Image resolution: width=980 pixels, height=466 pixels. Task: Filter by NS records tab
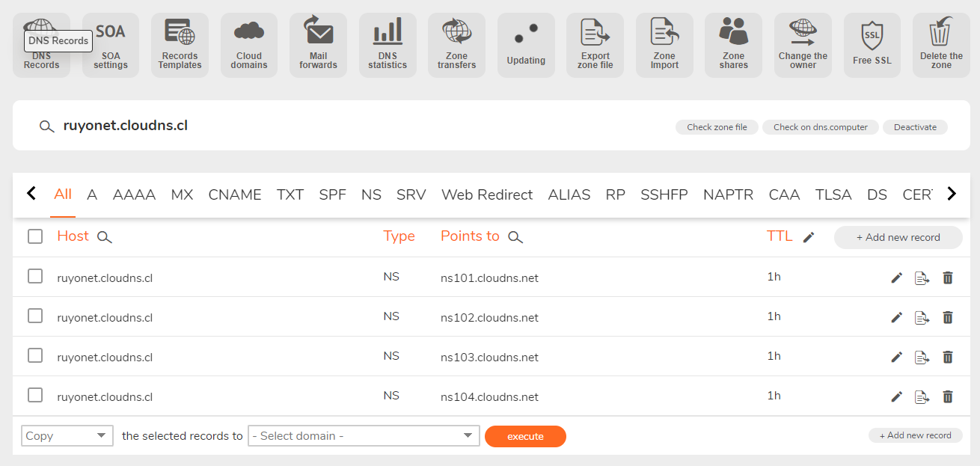371,194
